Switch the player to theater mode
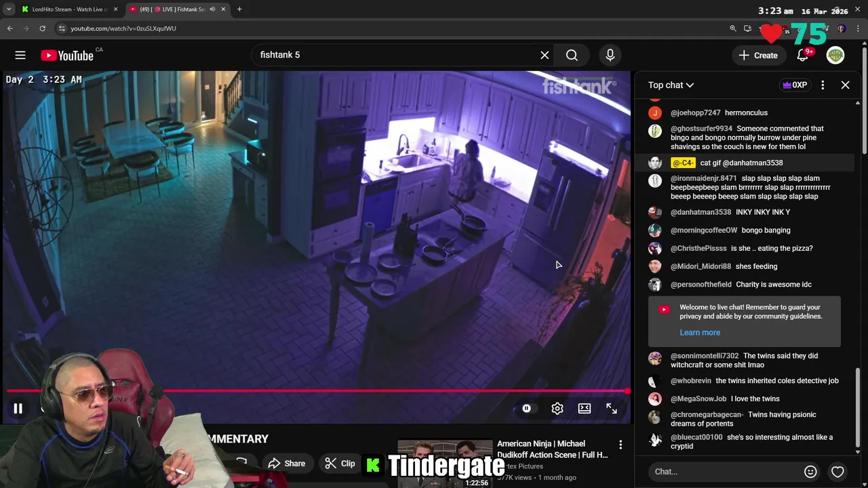The height and width of the screenshot is (488, 868). pyautogui.click(x=584, y=408)
